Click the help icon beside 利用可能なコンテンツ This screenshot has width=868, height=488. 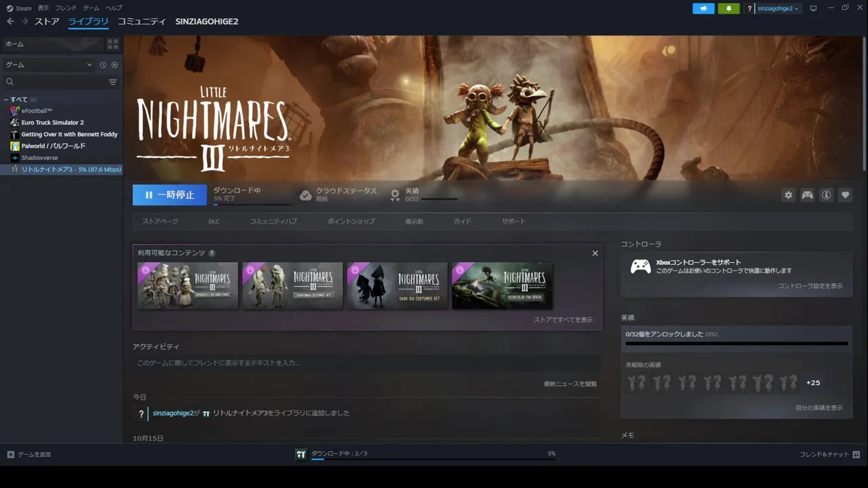(212, 253)
